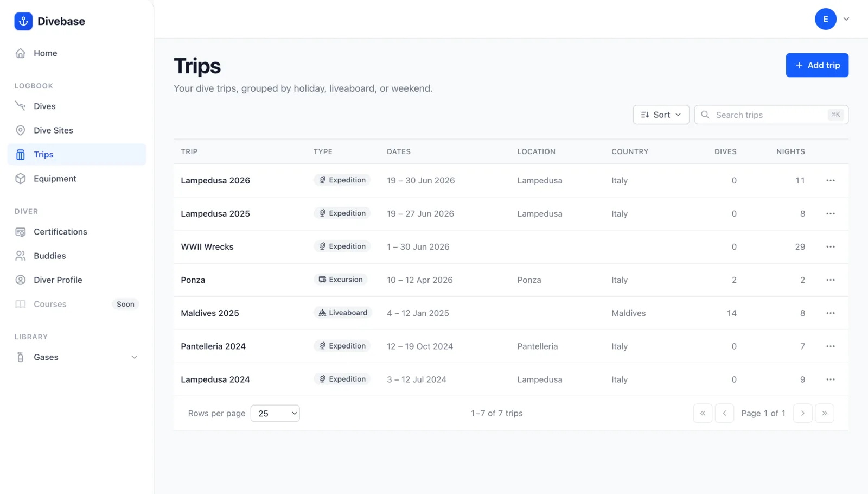Open Diver Profile link

(76, 280)
